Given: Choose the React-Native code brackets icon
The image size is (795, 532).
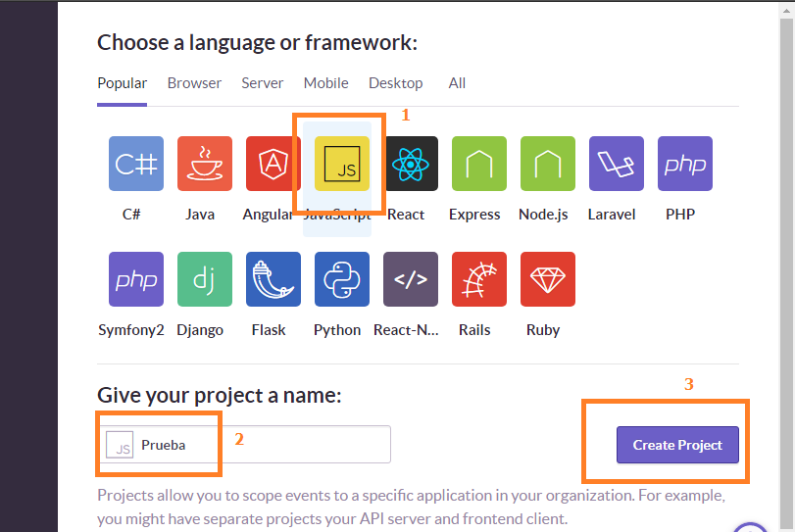Looking at the screenshot, I should [411, 279].
